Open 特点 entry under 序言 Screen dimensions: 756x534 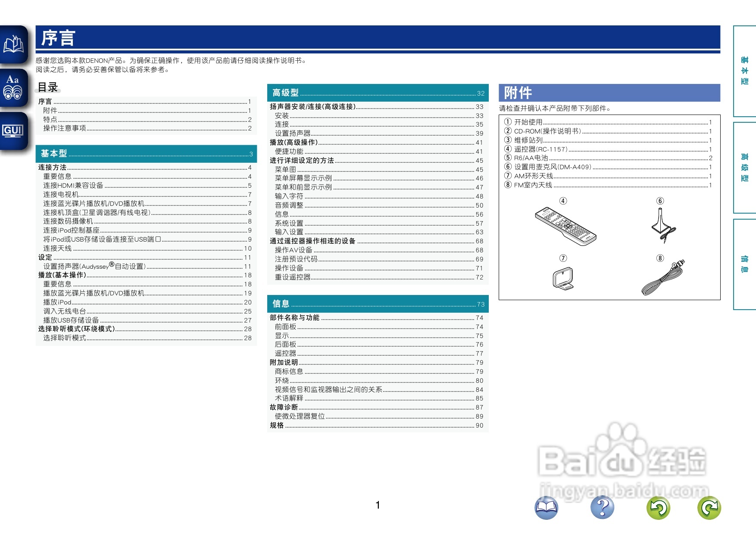point(147,120)
